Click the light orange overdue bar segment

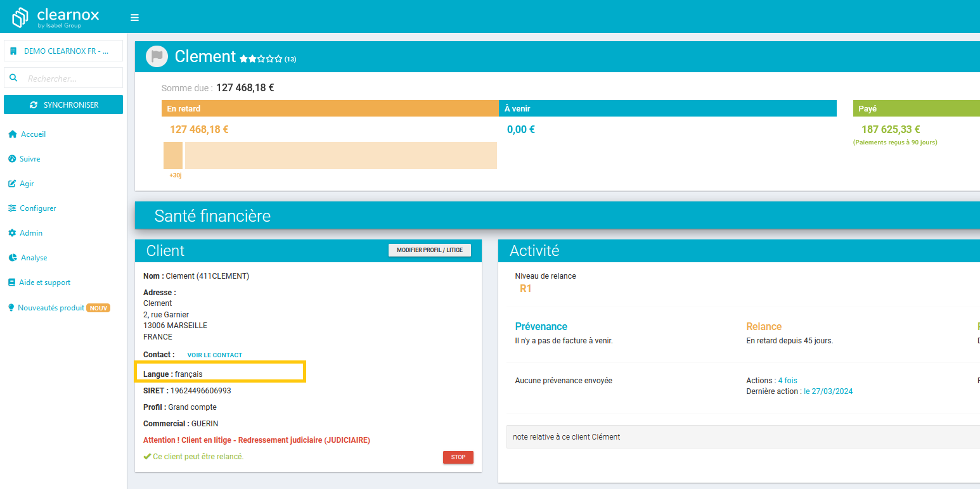[x=341, y=155]
